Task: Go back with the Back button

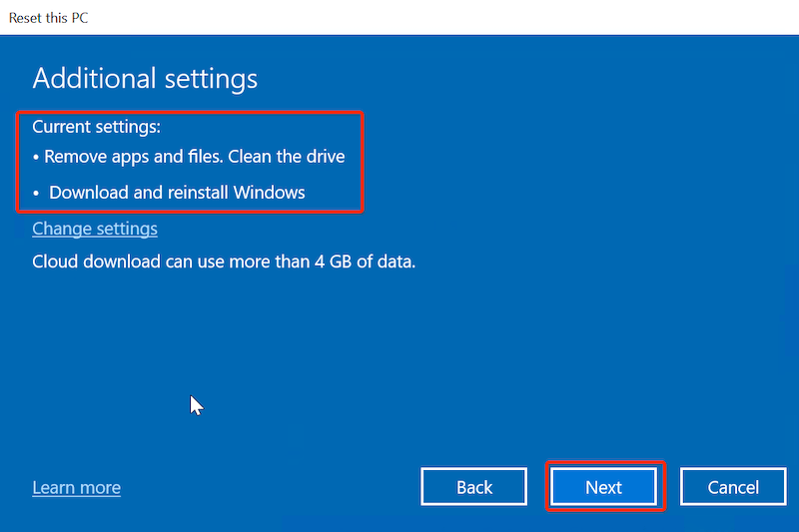Action: point(473,487)
